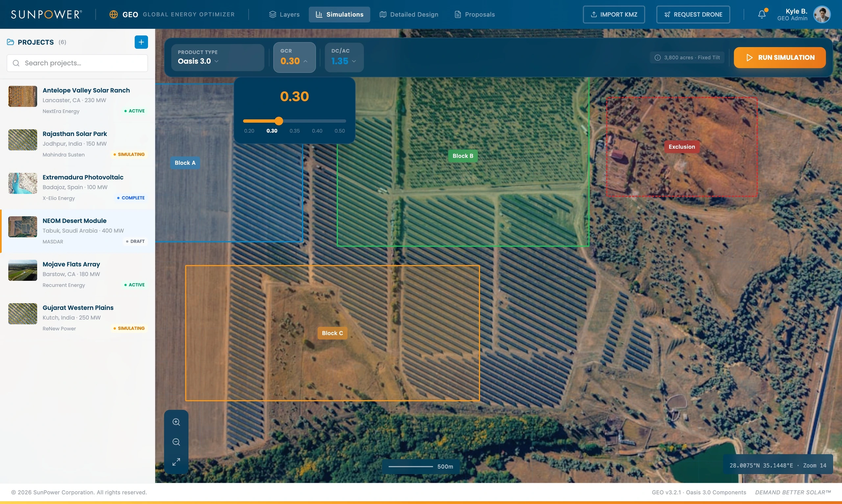Click ACTIVE status on Antelope Valley
842x504 pixels.
click(135, 111)
